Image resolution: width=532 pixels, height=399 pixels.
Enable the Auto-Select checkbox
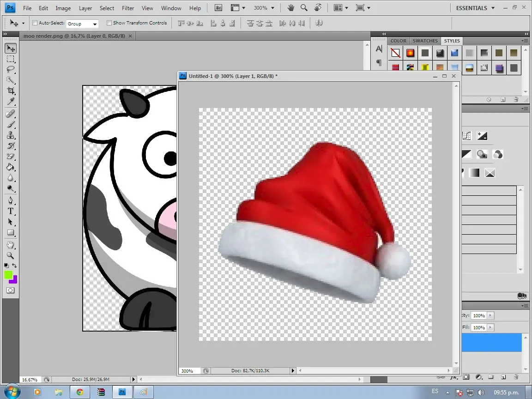(x=35, y=23)
